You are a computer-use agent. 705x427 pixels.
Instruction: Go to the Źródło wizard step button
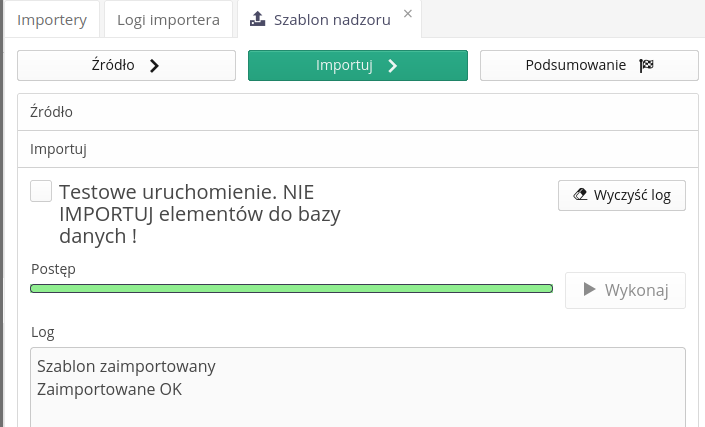(126, 66)
